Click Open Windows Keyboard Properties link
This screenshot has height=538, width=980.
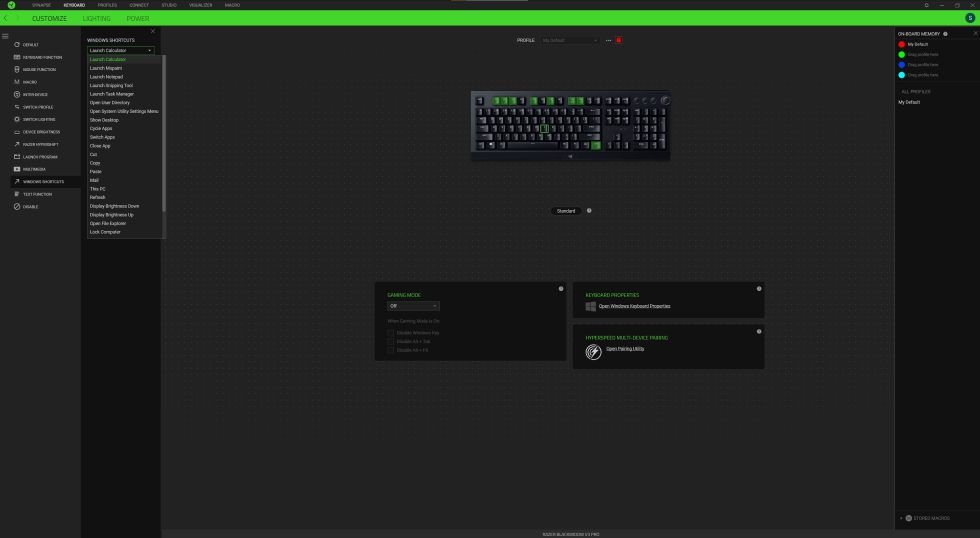pyautogui.click(x=634, y=306)
